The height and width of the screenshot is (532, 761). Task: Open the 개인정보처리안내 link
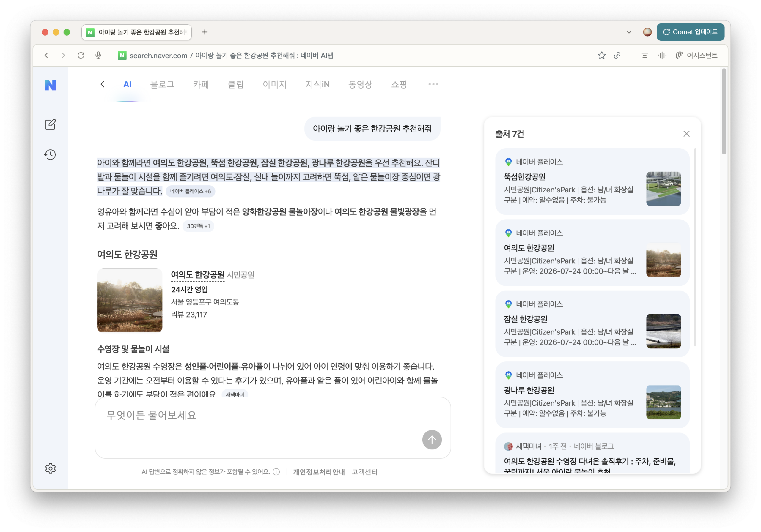tap(319, 472)
